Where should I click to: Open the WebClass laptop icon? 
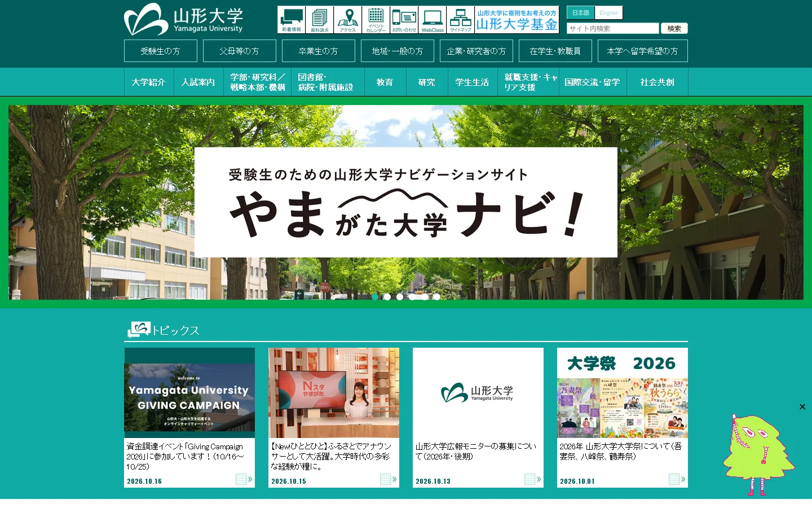pyautogui.click(x=433, y=20)
